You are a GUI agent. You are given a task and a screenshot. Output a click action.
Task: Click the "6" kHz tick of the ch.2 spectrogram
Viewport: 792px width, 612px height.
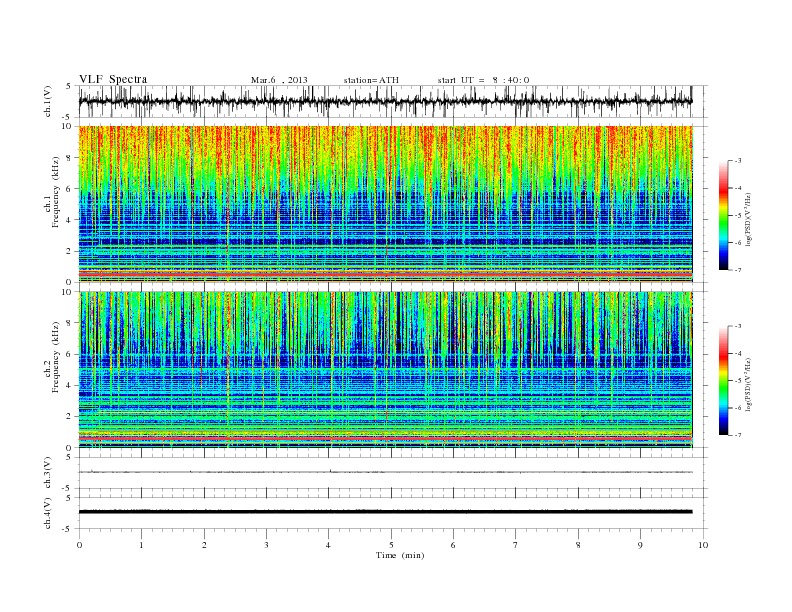pyautogui.click(x=69, y=354)
